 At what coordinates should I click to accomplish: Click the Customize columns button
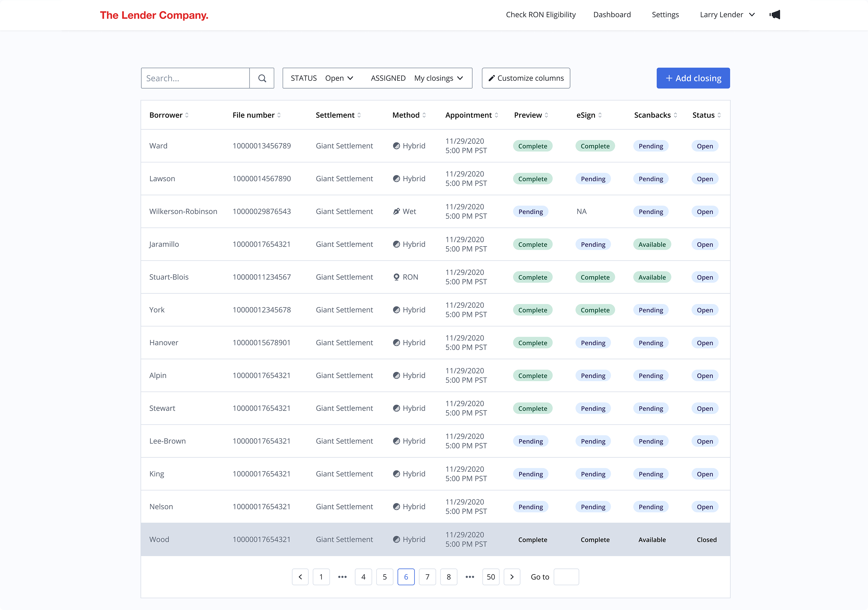(x=526, y=78)
